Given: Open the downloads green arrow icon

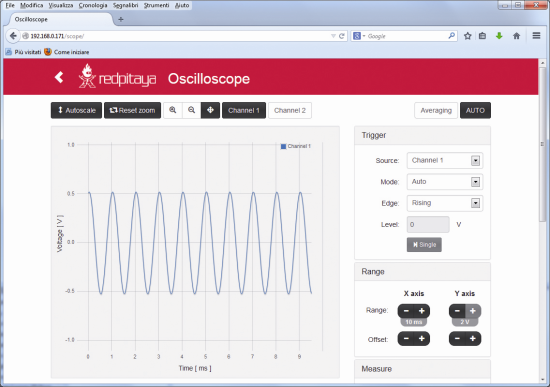Looking at the screenshot, I should tap(499, 36).
